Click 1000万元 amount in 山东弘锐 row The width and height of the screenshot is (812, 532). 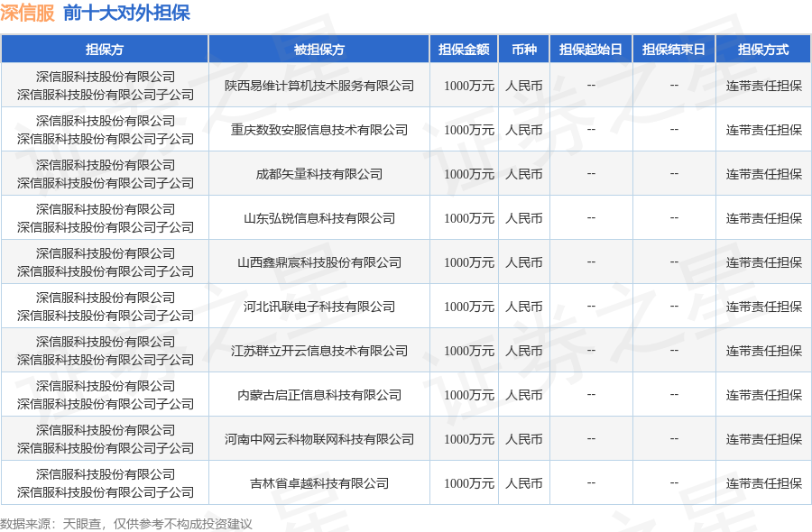469,218
